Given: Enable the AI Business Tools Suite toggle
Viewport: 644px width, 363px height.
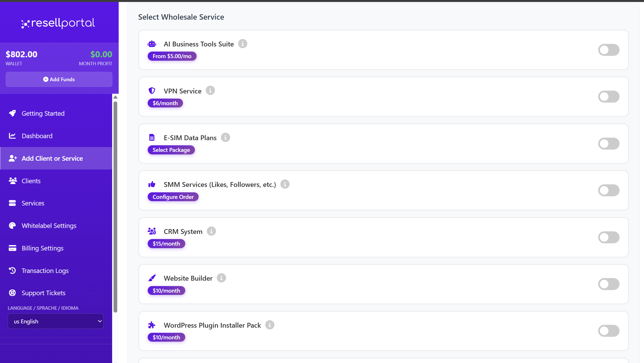Looking at the screenshot, I should pyautogui.click(x=608, y=50).
